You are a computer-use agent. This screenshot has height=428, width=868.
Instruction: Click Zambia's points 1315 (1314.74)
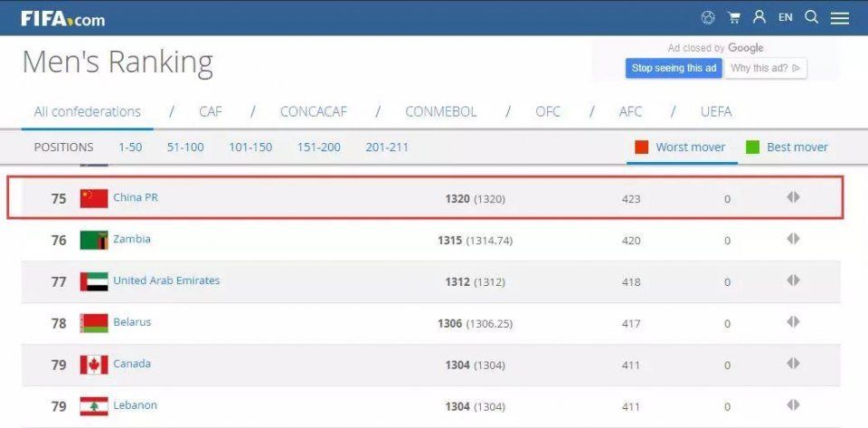(x=475, y=241)
